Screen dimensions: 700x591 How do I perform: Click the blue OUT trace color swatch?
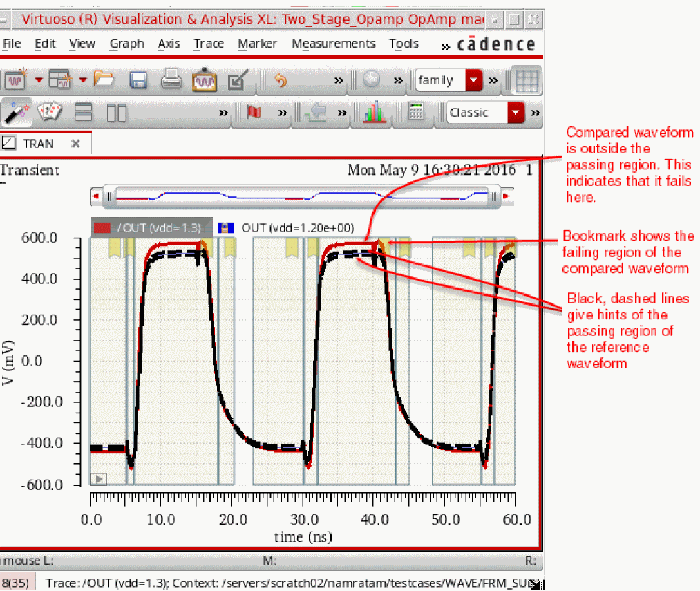226,228
